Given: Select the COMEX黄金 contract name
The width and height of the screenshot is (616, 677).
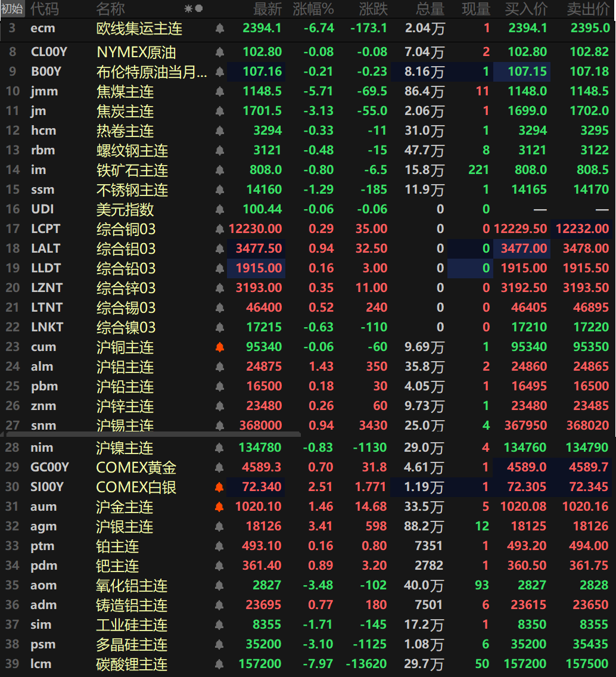Looking at the screenshot, I should [x=136, y=467].
